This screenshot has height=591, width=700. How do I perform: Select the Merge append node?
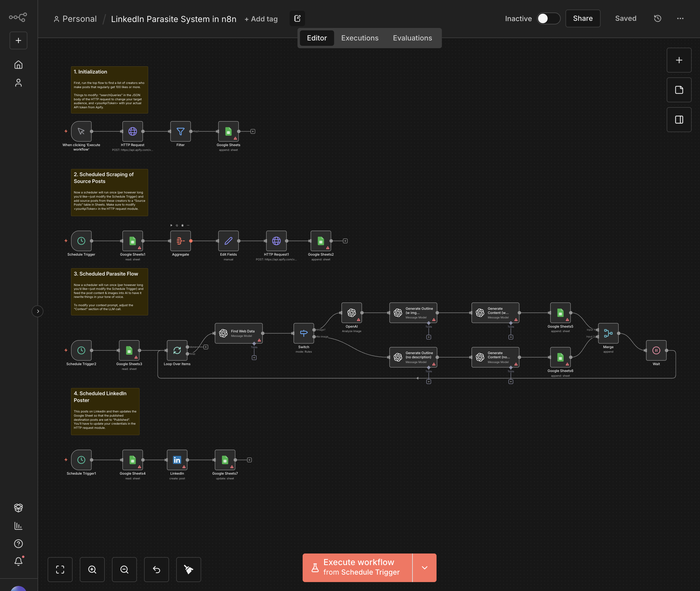coord(608,333)
